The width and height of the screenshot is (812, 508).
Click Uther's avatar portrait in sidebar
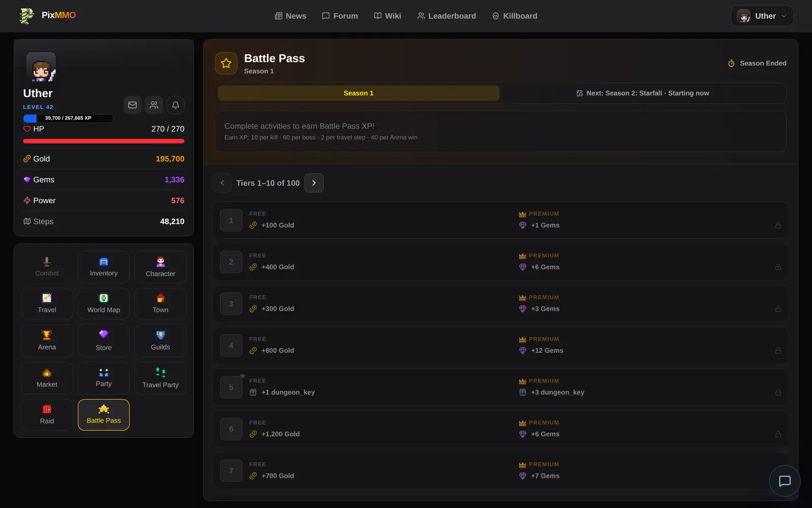pyautogui.click(x=41, y=67)
